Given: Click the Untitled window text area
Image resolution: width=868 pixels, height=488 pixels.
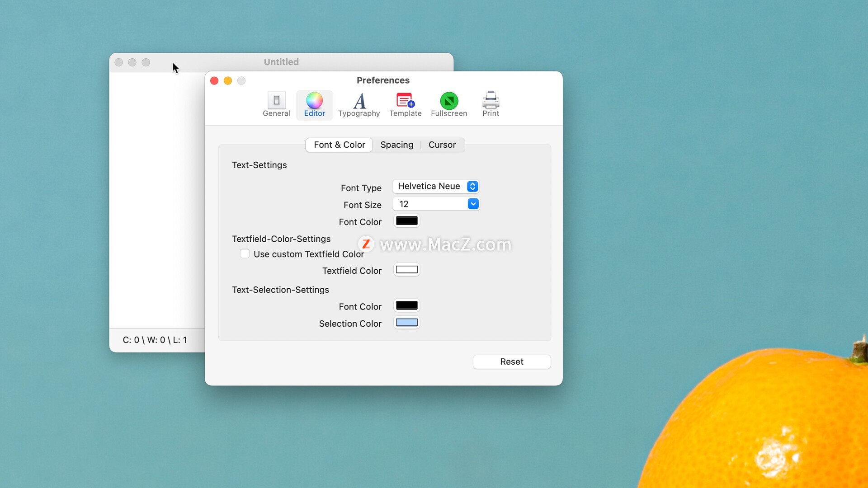Looking at the screenshot, I should pyautogui.click(x=157, y=200).
